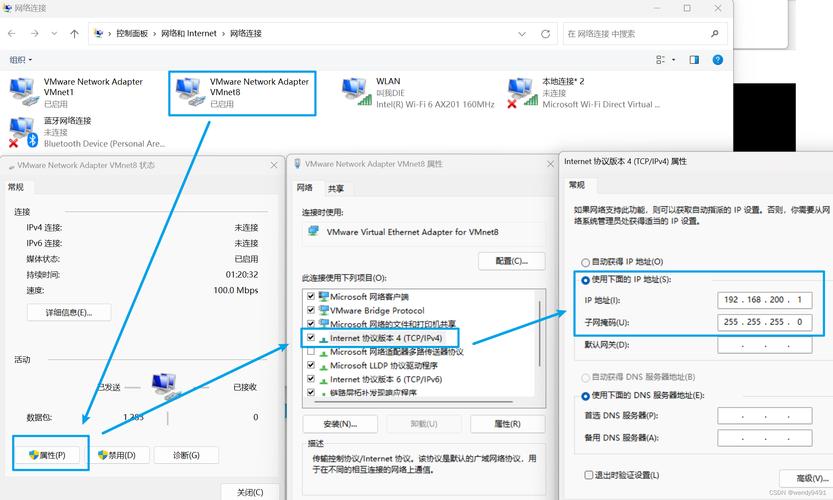Click 属性(R) button in VMnet8 properties
This screenshot has height=500, width=833.
pyautogui.click(x=507, y=424)
